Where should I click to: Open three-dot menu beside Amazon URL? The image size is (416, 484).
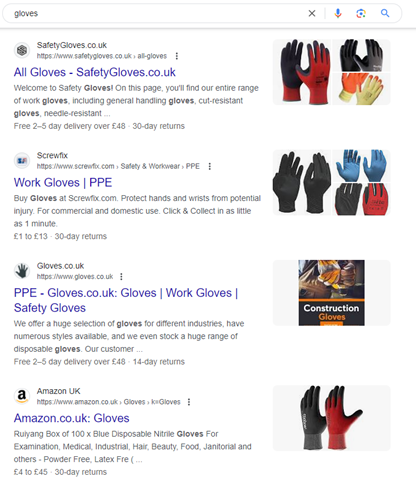coord(189,402)
